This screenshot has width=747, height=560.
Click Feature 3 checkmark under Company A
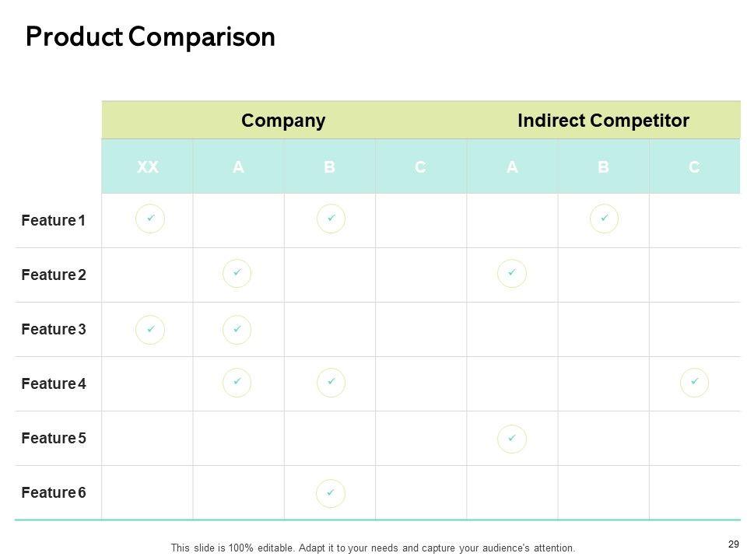237,329
